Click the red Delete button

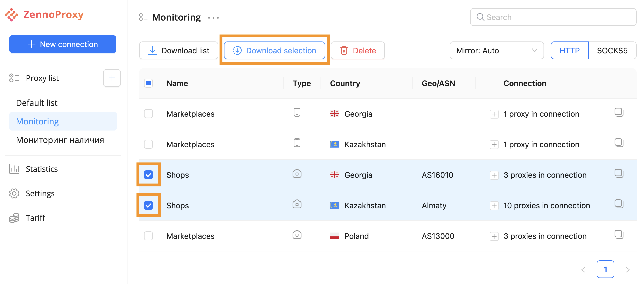pos(358,51)
